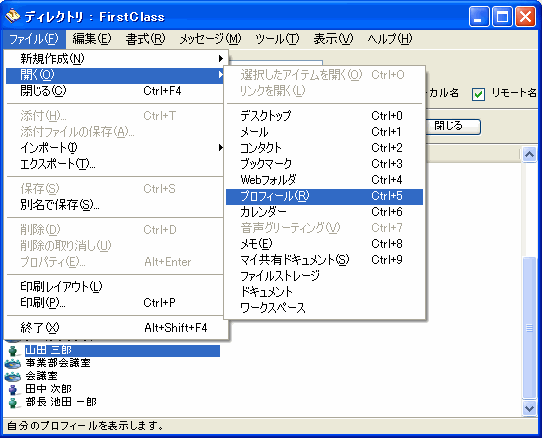This screenshot has height=438, width=542.
Task: Click the scrollbar down arrow
Action: click(529, 409)
